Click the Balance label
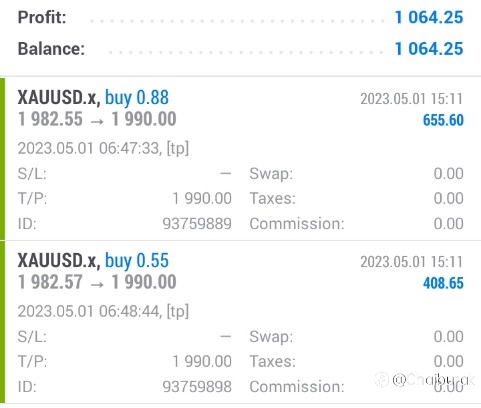The image size is (481, 408). coord(51,49)
